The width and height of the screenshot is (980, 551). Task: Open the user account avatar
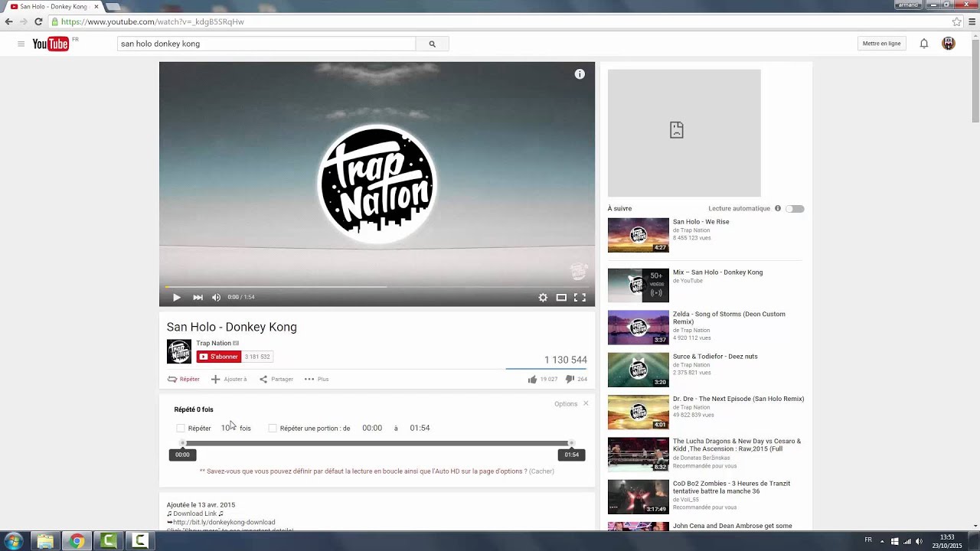949,44
